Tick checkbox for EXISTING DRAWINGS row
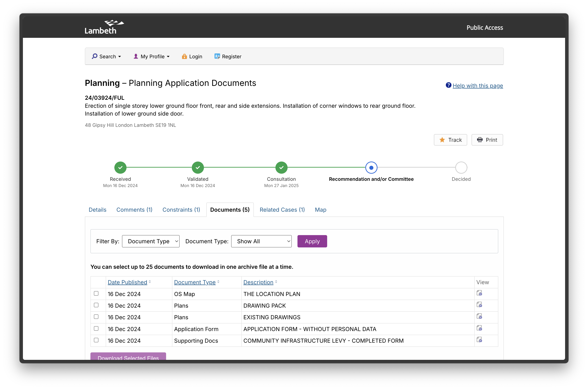The image size is (588, 389). click(96, 317)
